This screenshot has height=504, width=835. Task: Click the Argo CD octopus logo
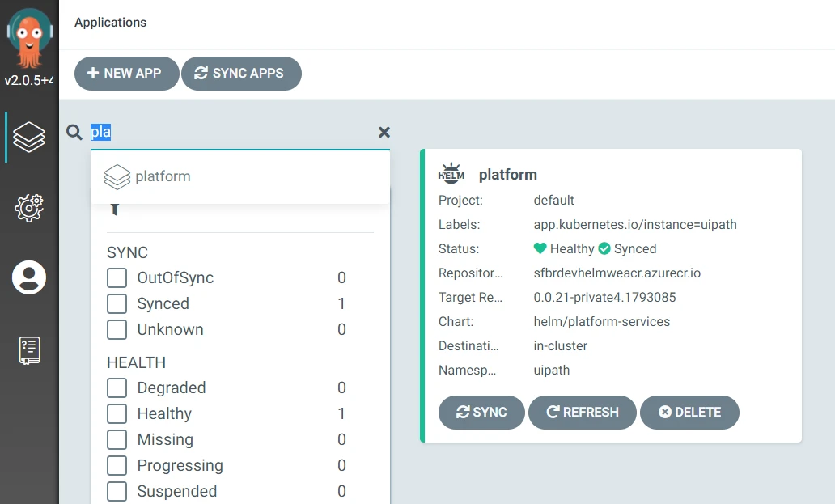(29, 38)
